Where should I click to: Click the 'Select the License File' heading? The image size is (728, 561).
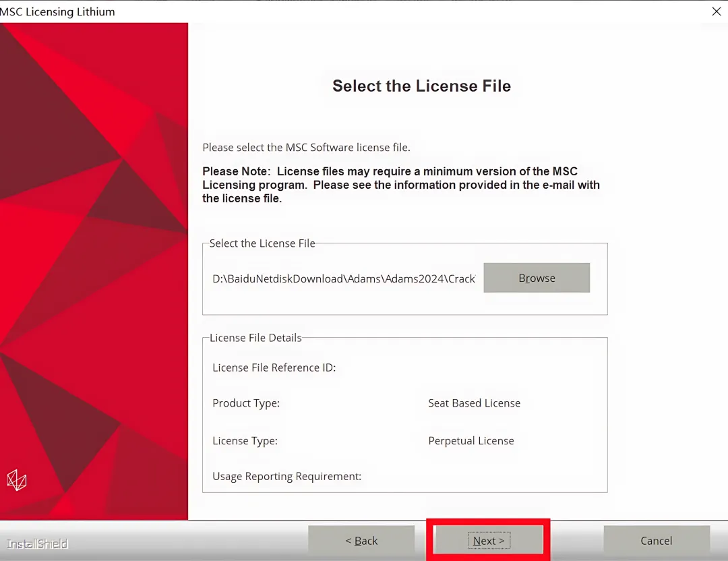point(421,86)
